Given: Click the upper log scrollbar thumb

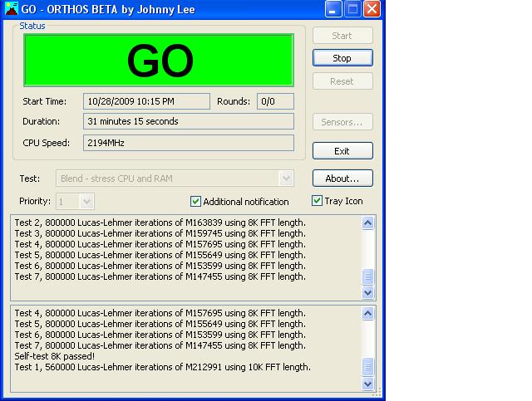Looking at the screenshot, I should [367, 276].
